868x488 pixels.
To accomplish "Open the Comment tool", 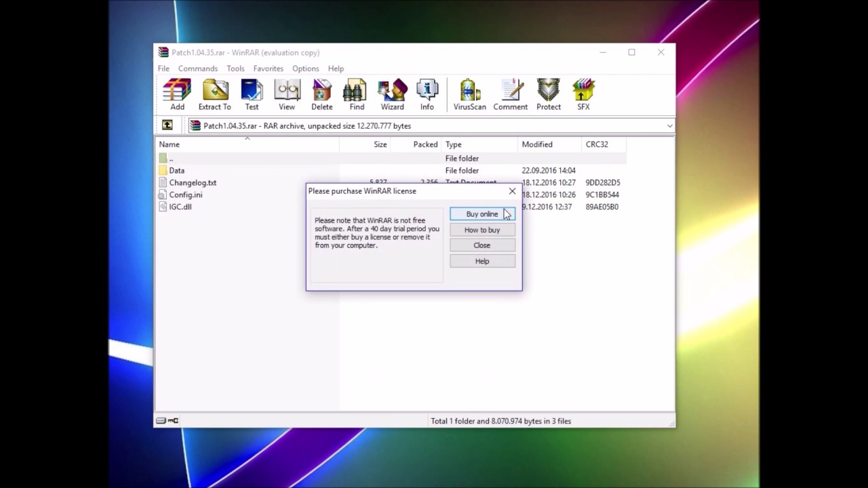I will tap(511, 94).
